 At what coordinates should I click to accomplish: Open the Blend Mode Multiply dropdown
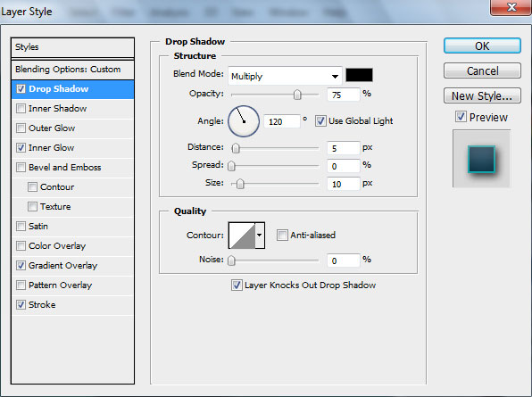285,76
